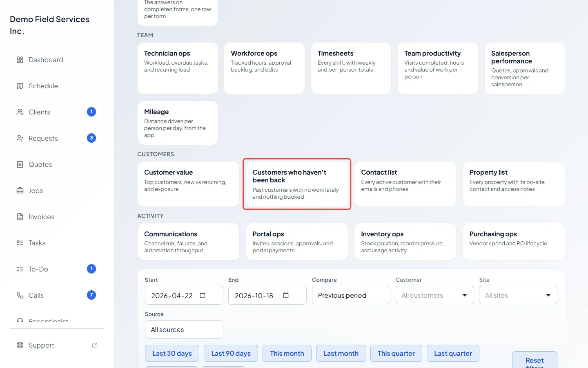
Task: Click the Requests person-plus icon
Action: [20, 138]
